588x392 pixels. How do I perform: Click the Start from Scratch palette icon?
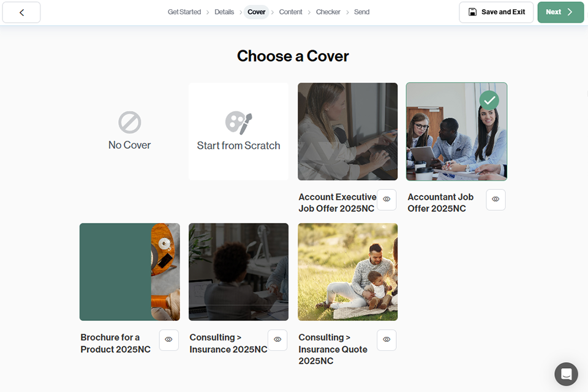click(x=238, y=123)
